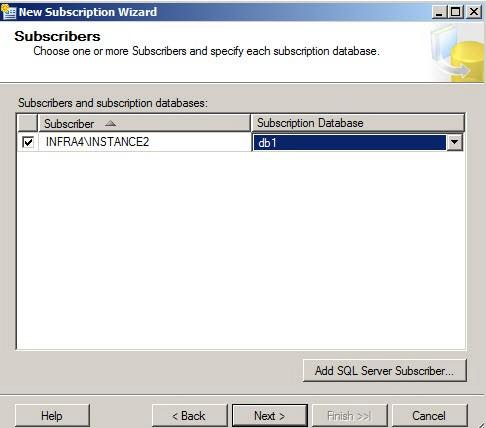
Task: Click the wizard icon in the title bar
Action: coord(8,12)
